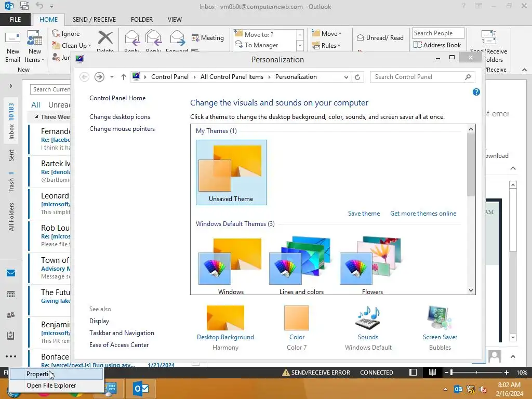Open the Help question mark icon
Image resolution: width=532 pixels, height=399 pixels.
(476, 92)
